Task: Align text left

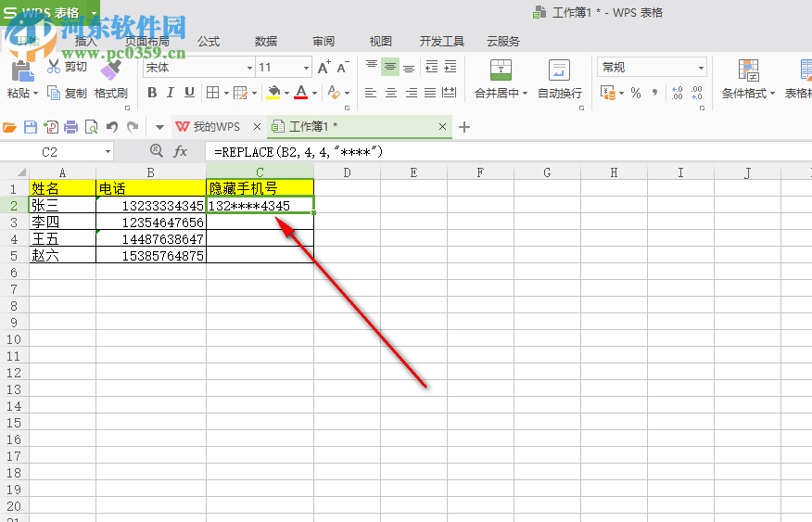Action: pyautogui.click(x=370, y=93)
